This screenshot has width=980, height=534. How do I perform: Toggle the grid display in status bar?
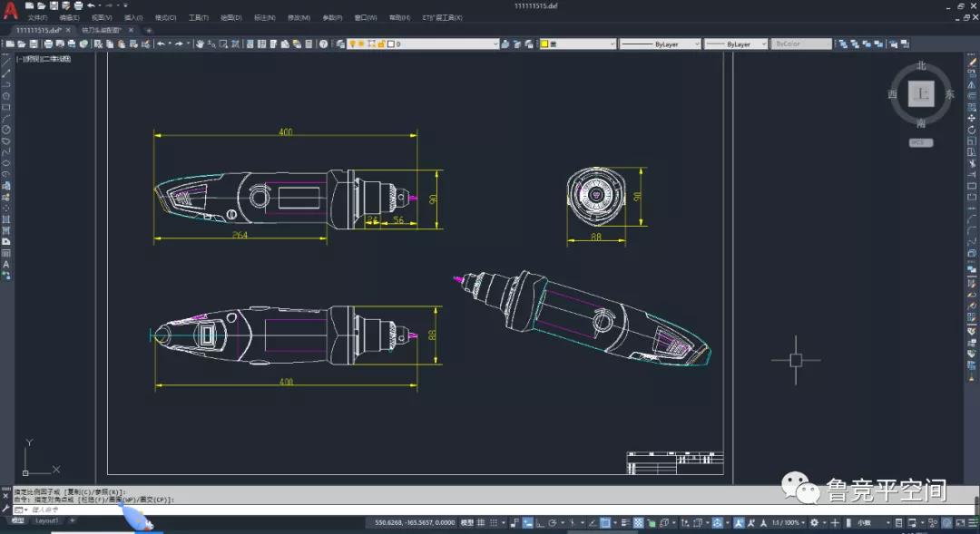(x=482, y=523)
